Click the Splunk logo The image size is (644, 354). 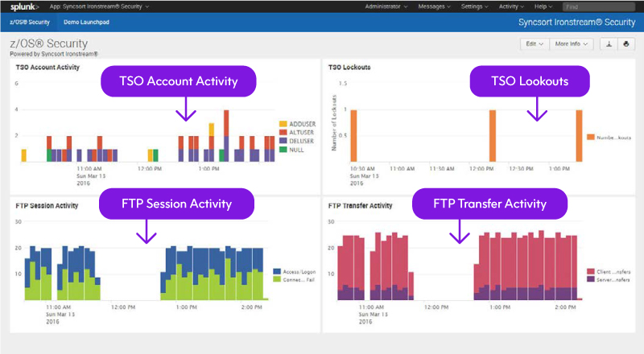[25, 6]
